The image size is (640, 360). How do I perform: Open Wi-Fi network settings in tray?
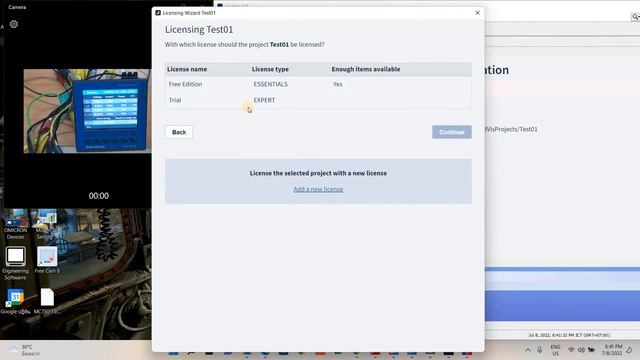click(x=571, y=350)
